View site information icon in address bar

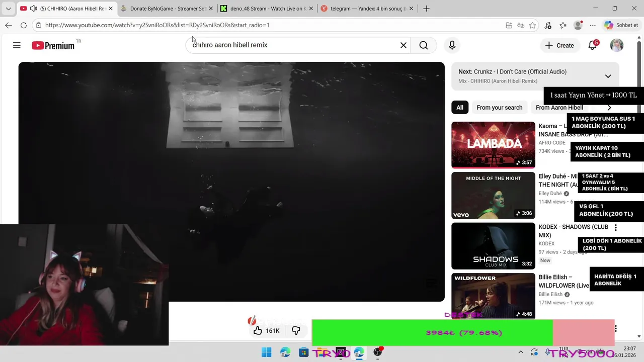point(39,25)
